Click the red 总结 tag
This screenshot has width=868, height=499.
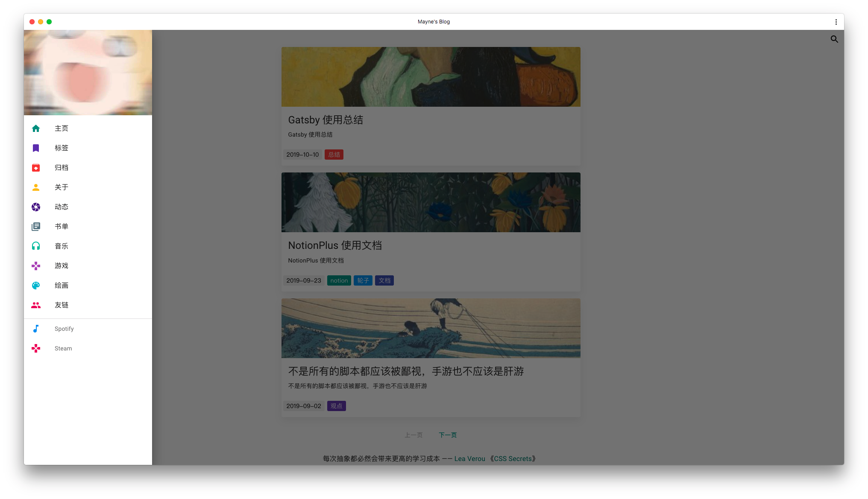pos(334,155)
